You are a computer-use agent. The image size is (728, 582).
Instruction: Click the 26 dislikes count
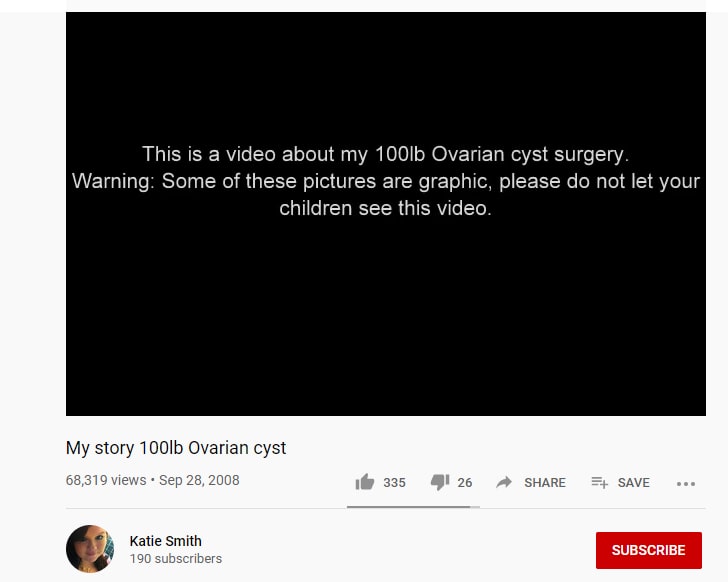[464, 483]
